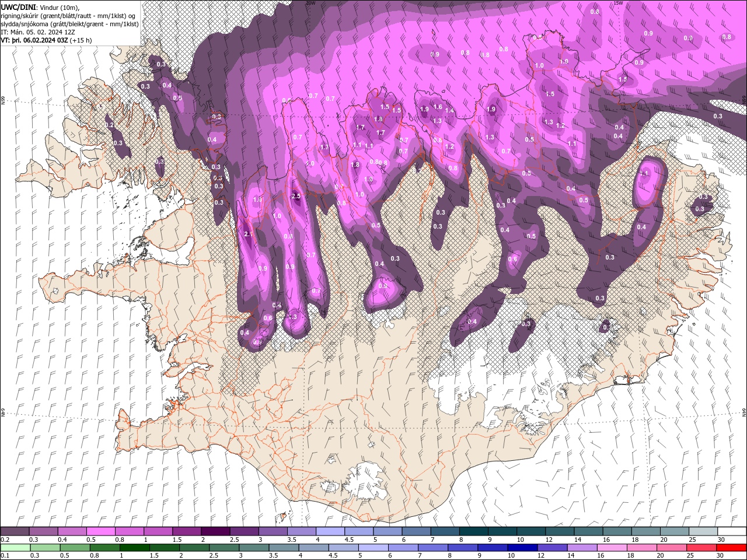Click the 2.1 snowfall value on the map

click(x=248, y=234)
